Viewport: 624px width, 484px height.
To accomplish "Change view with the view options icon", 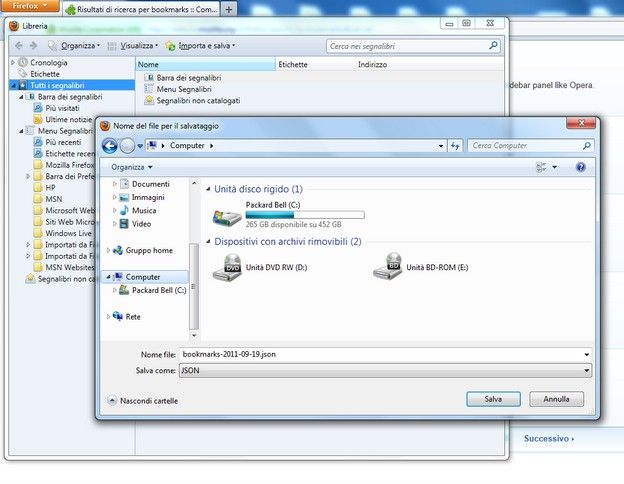I will [541, 167].
